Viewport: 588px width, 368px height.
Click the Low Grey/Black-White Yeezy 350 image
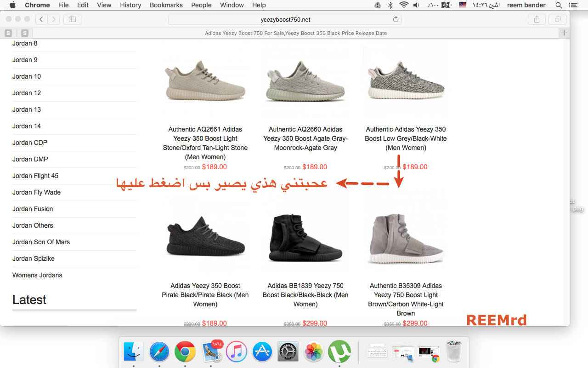(x=406, y=80)
